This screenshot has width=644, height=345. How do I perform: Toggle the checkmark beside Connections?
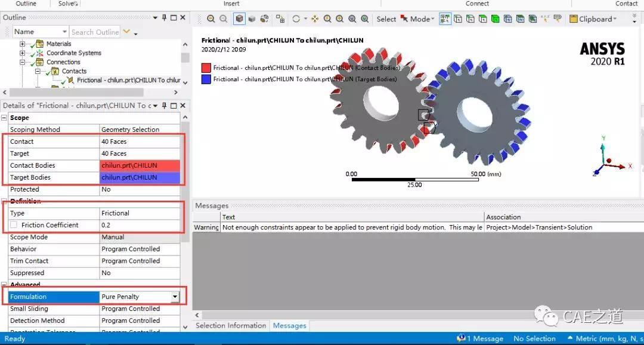click(32, 62)
